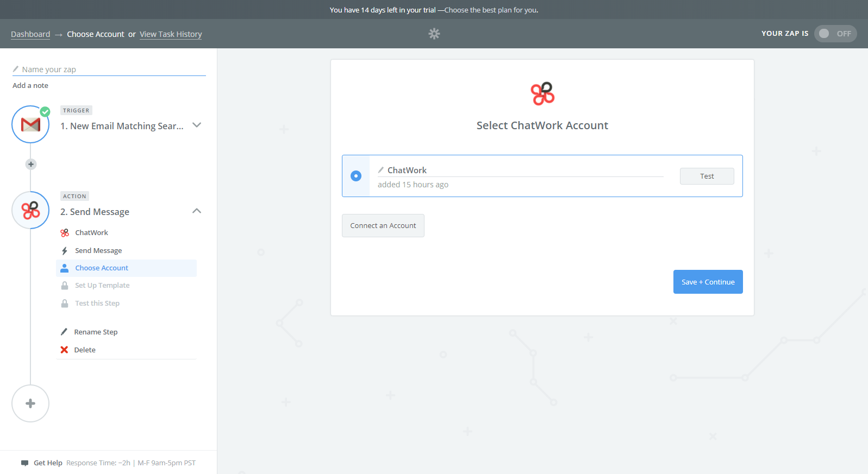Select the ChatWork account radio button

point(356,176)
